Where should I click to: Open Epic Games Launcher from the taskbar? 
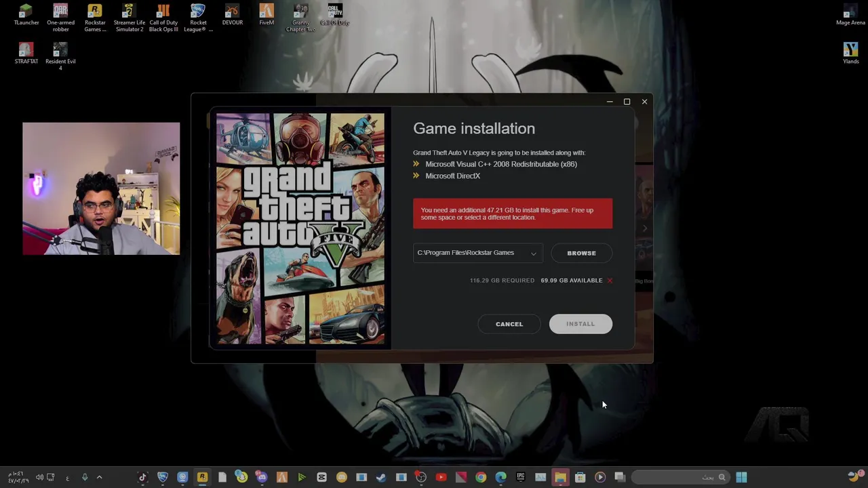520,477
